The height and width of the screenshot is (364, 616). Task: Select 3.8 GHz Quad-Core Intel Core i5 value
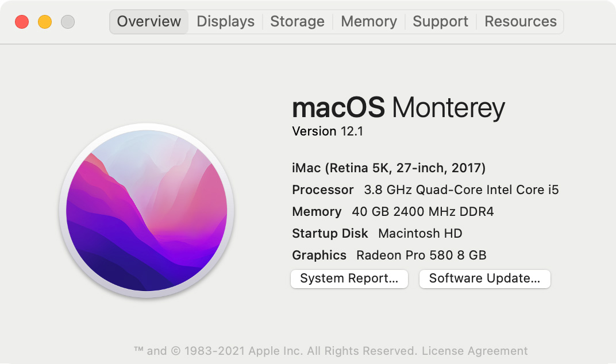[461, 190]
